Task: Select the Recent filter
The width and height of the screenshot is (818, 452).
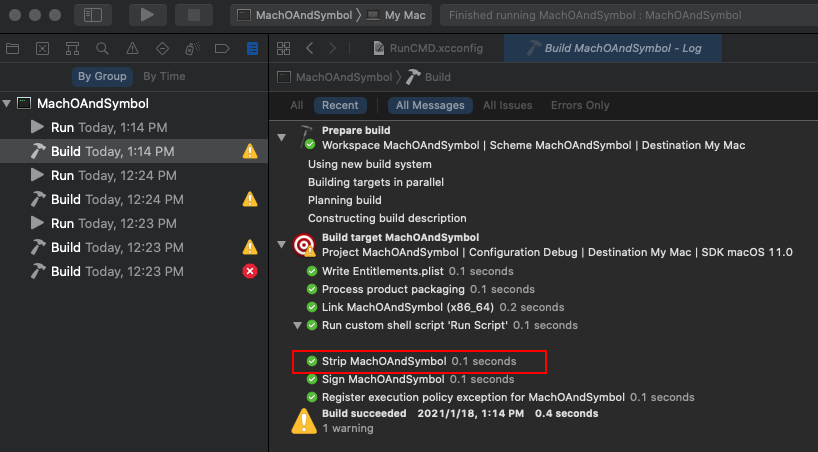Action: (340, 105)
